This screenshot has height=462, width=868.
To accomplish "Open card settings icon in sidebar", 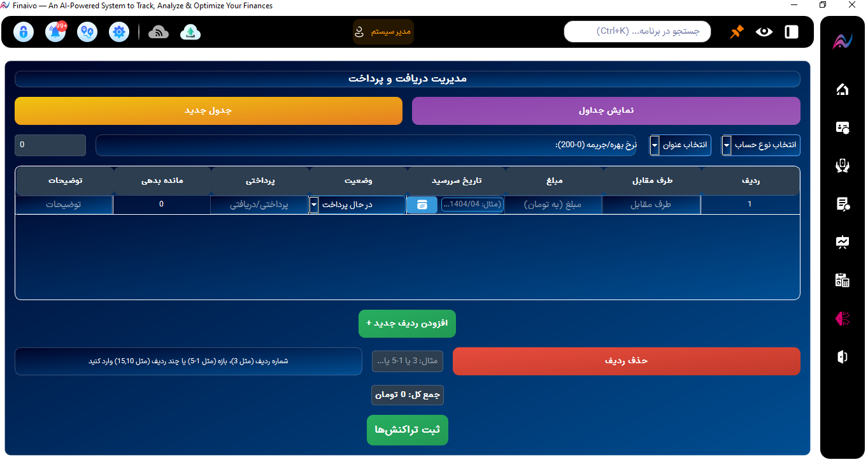I will (843, 127).
